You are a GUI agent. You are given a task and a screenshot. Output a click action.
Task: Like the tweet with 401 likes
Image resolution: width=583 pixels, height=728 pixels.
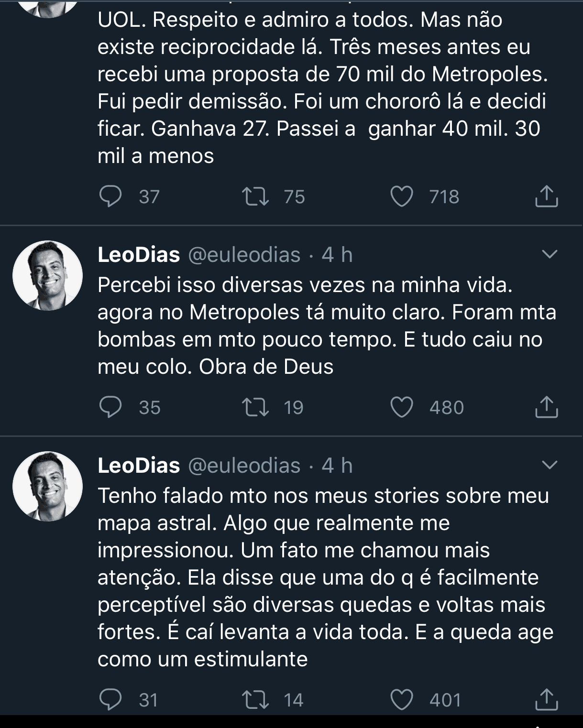[402, 700]
